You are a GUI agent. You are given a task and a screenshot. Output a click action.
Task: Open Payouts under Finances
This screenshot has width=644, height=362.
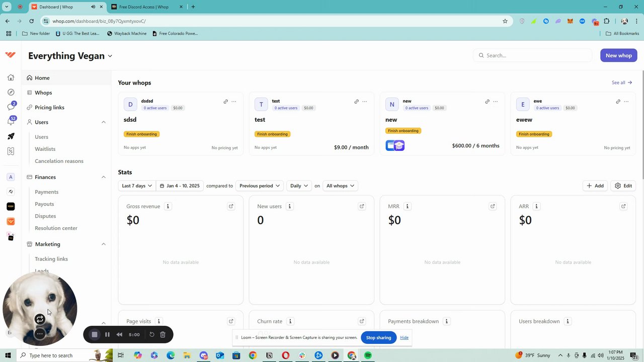[x=44, y=204]
